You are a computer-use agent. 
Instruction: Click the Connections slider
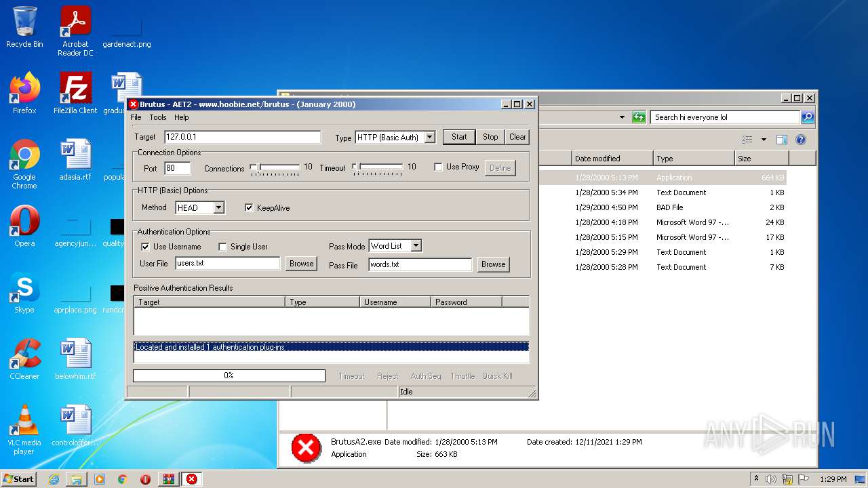(275, 167)
